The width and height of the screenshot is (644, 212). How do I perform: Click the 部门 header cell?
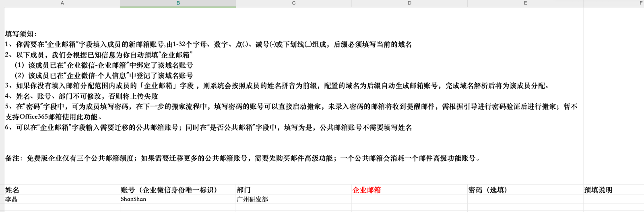point(293,190)
